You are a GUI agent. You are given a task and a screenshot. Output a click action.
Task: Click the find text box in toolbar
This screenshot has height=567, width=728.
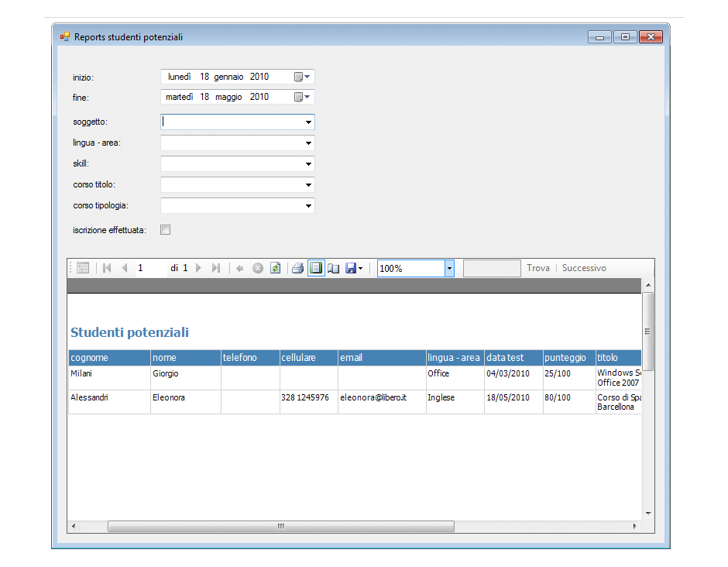(x=492, y=269)
